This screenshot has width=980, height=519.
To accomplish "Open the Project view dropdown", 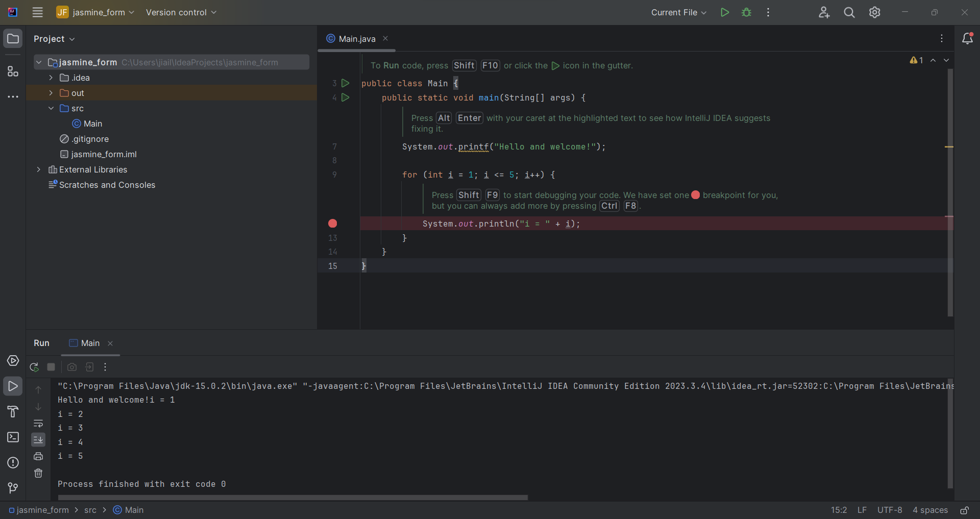I will click(x=54, y=39).
